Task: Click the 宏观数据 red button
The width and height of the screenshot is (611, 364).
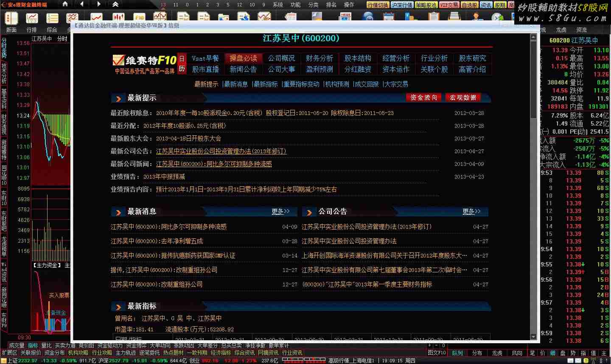Action: (463, 98)
